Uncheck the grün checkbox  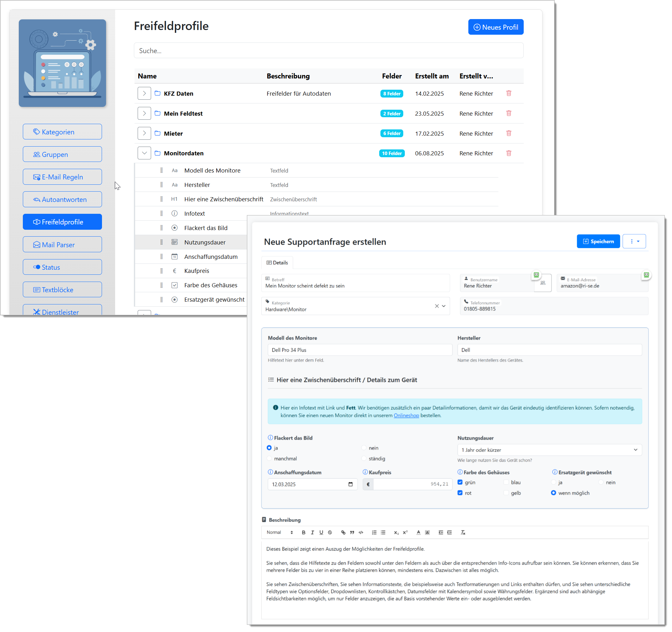[460, 482]
